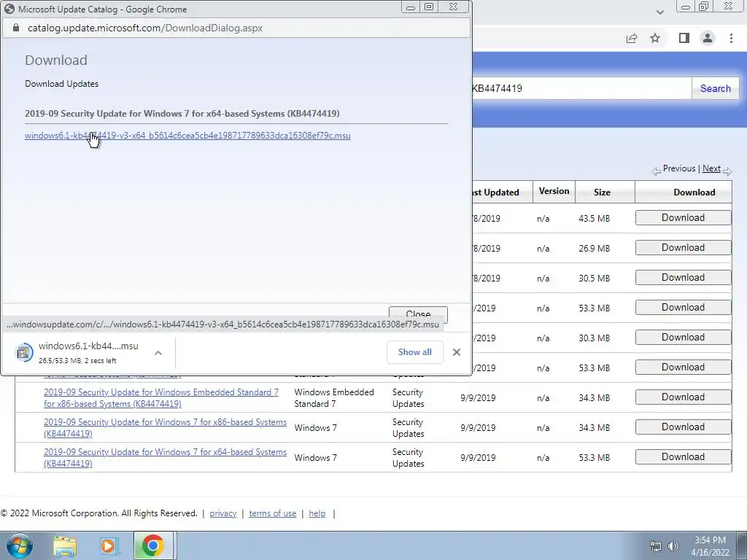The image size is (747, 560).
Task: Click the tab search chevron in Chrome
Action: (659, 12)
